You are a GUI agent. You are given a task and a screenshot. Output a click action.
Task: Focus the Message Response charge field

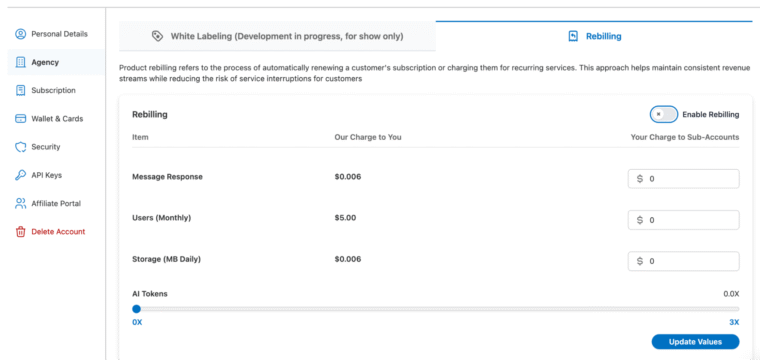[x=683, y=179]
